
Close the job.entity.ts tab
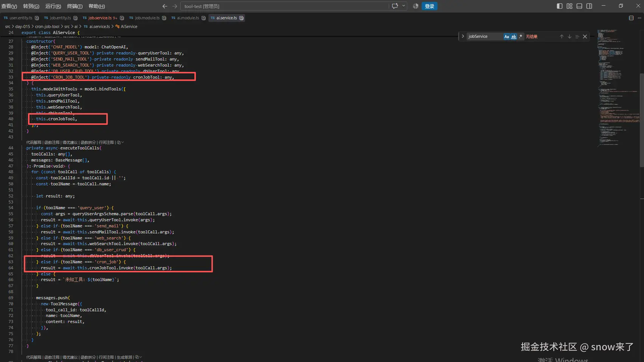[75, 18]
